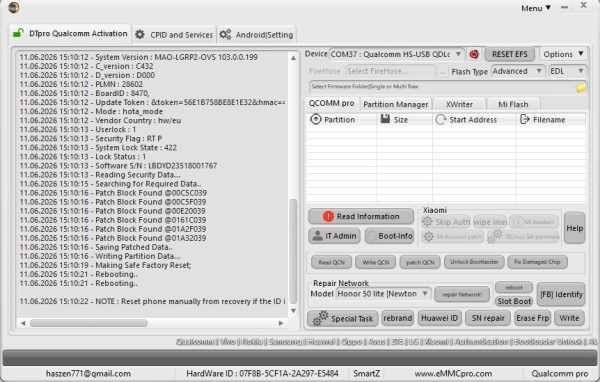The height and width of the screenshot is (382, 600).
Task: Click the [FB] Identify button
Action: [561, 294]
